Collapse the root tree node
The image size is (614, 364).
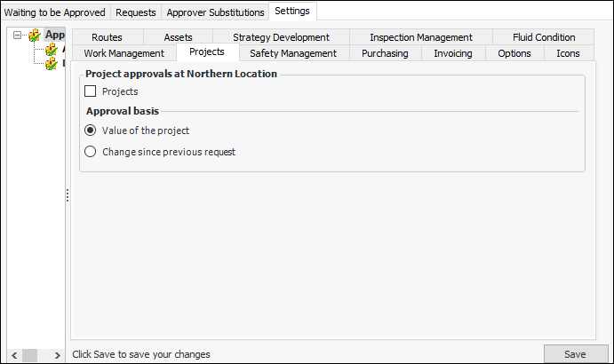pyautogui.click(x=17, y=36)
